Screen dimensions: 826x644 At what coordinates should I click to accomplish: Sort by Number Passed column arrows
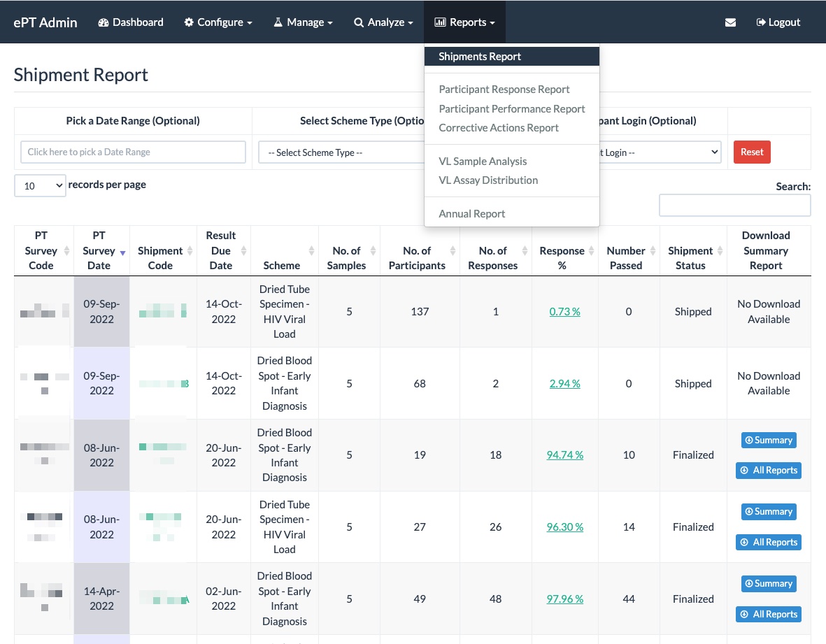[x=653, y=251]
